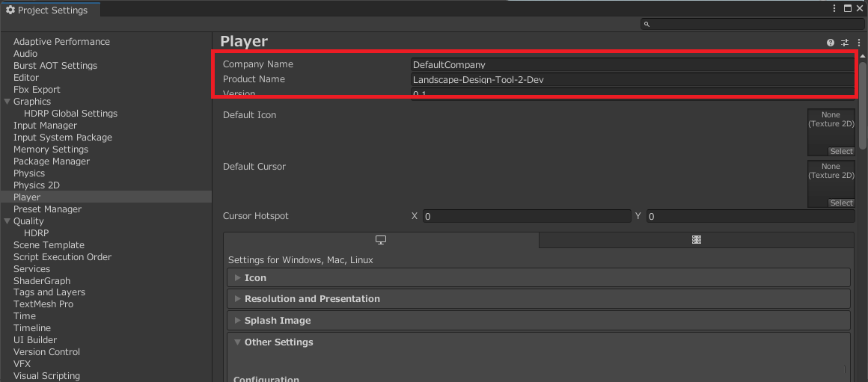Collapse the Quality tree category
The width and height of the screenshot is (868, 382).
pos(7,221)
